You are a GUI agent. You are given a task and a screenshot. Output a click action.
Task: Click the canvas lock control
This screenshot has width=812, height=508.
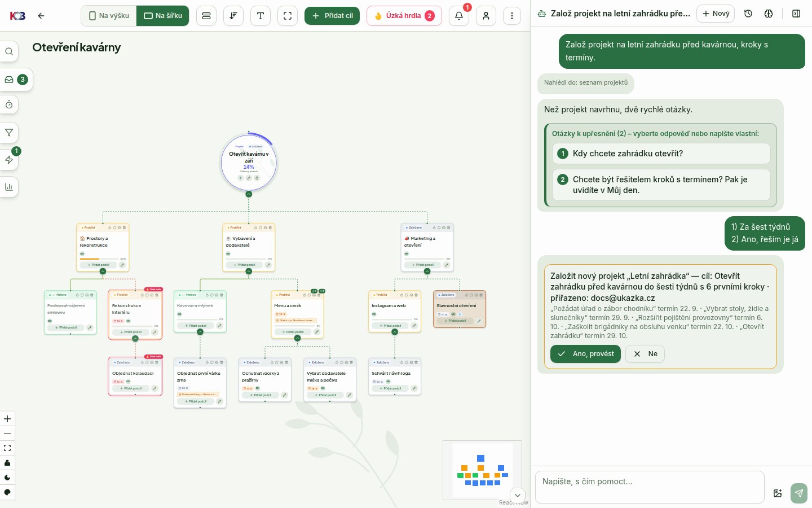[7, 463]
